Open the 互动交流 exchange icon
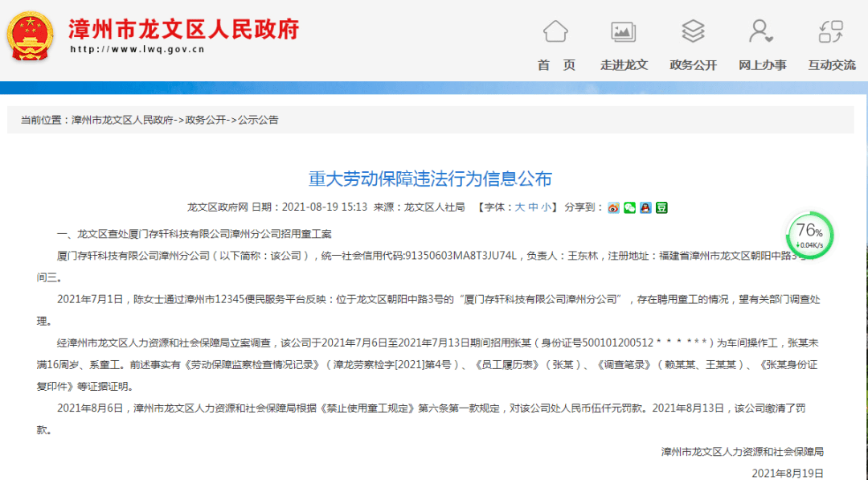 click(x=831, y=31)
